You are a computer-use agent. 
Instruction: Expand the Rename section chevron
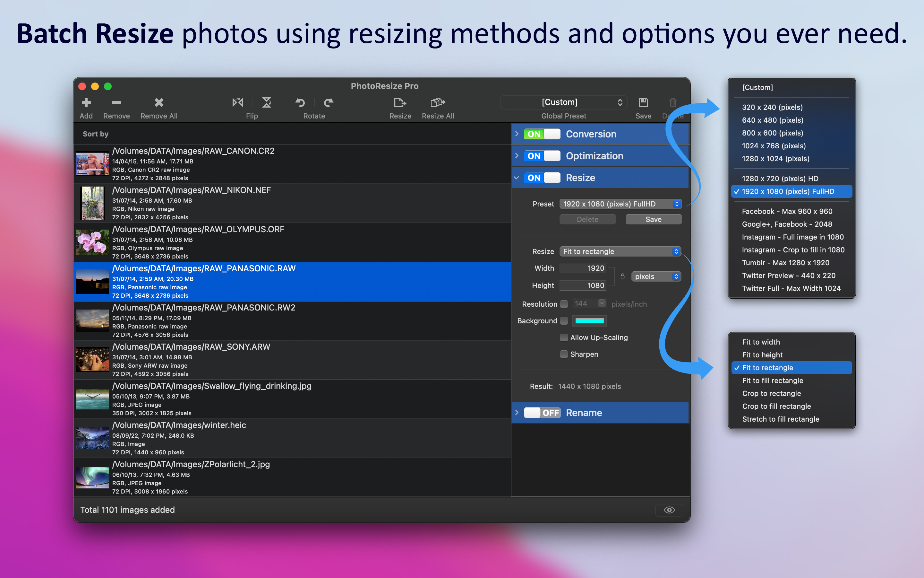click(x=517, y=413)
